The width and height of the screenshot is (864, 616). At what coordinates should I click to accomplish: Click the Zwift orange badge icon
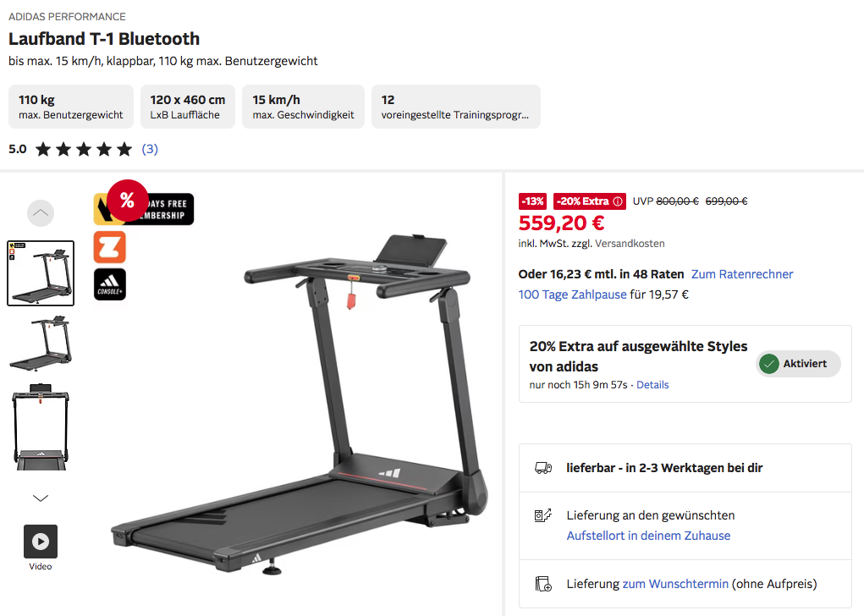(x=110, y=247)
